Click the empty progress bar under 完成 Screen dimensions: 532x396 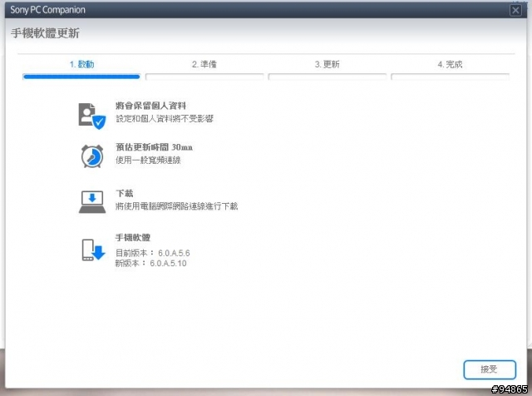450,77
